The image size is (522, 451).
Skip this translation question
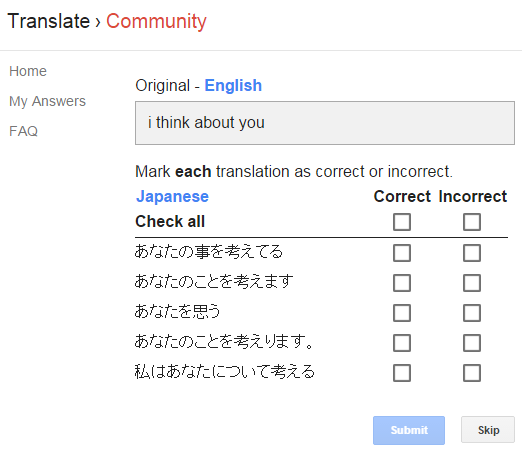pos(488,430)
